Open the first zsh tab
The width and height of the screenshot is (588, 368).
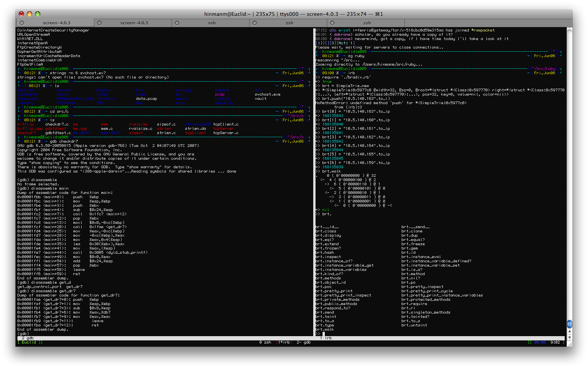click(x=289, y=23)
